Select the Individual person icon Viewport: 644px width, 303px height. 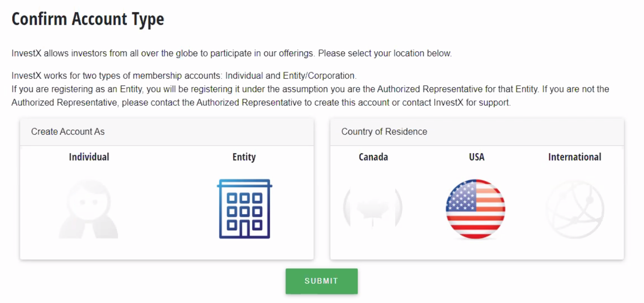click(89, 209)
